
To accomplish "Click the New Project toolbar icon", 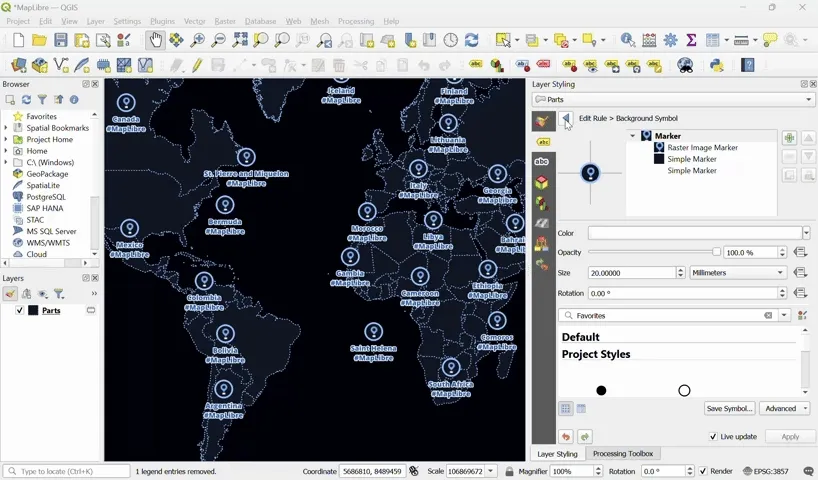I will 19,40.
